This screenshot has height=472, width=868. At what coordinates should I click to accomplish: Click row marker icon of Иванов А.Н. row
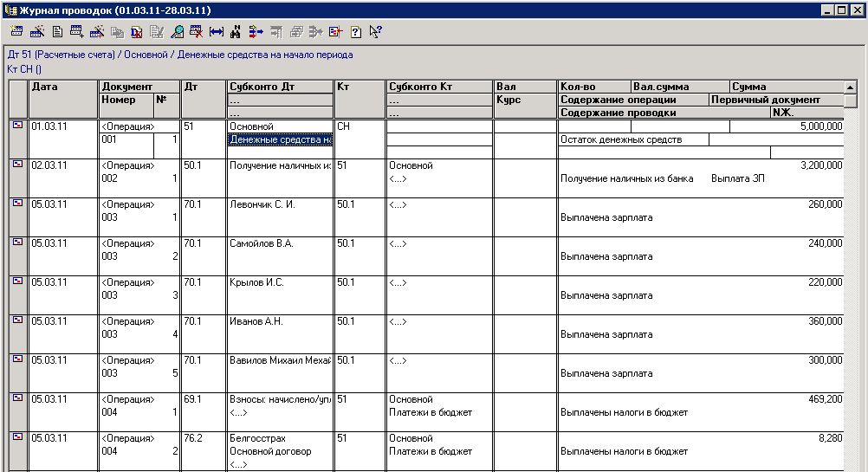click(x=17, y=320)
